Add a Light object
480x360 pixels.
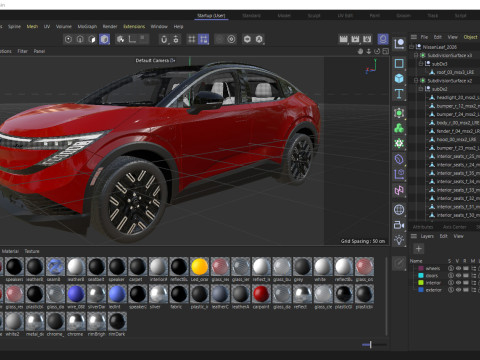399,240
